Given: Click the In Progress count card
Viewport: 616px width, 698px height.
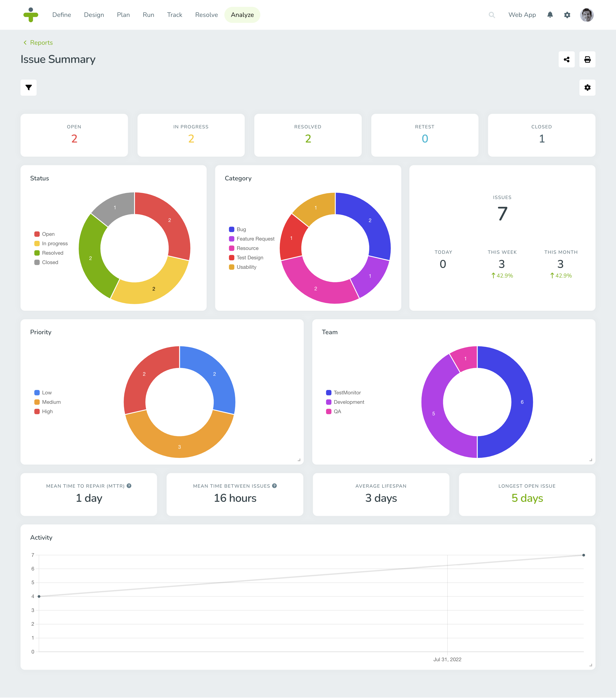Looking at the screenshot, I should 191,135.
